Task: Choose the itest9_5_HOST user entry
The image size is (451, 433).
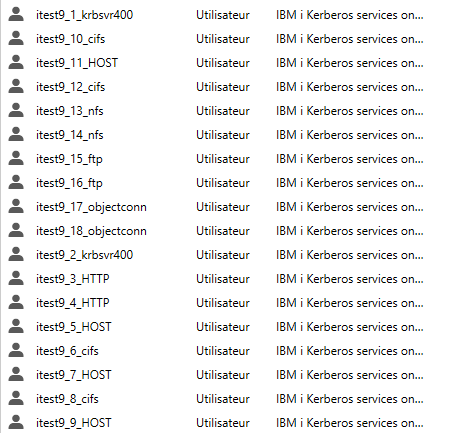Action: (x=74, y=327)
